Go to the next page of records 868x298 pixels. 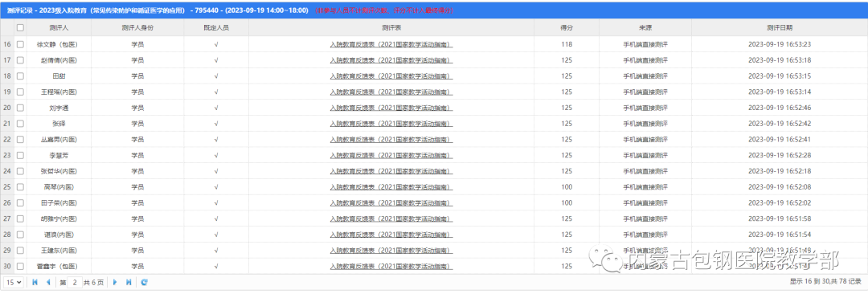tap(115, 282)
